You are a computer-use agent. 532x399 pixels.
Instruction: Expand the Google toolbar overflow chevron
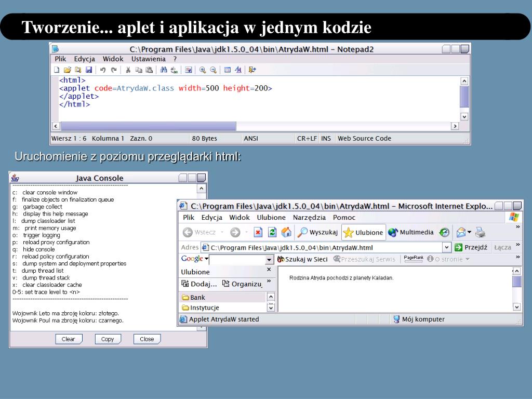coord(518,257)
